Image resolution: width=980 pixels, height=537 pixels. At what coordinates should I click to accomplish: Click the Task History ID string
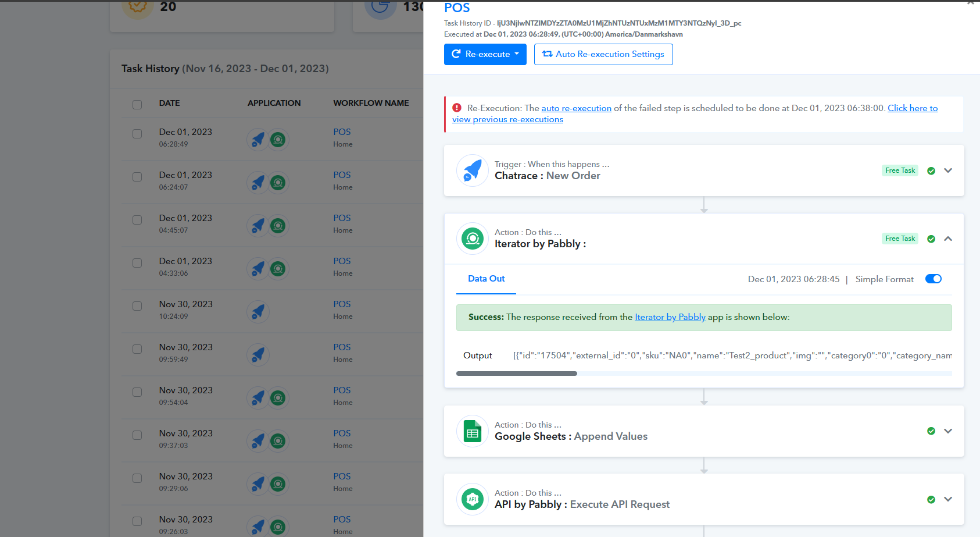(619, 23)
